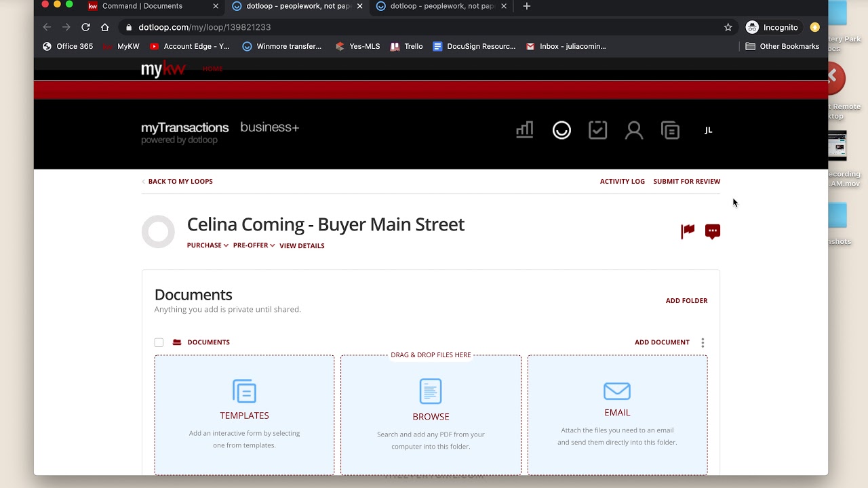Click the Templates document icon
Viewport: 868px width, 488px height.
[x=244, y=391]
